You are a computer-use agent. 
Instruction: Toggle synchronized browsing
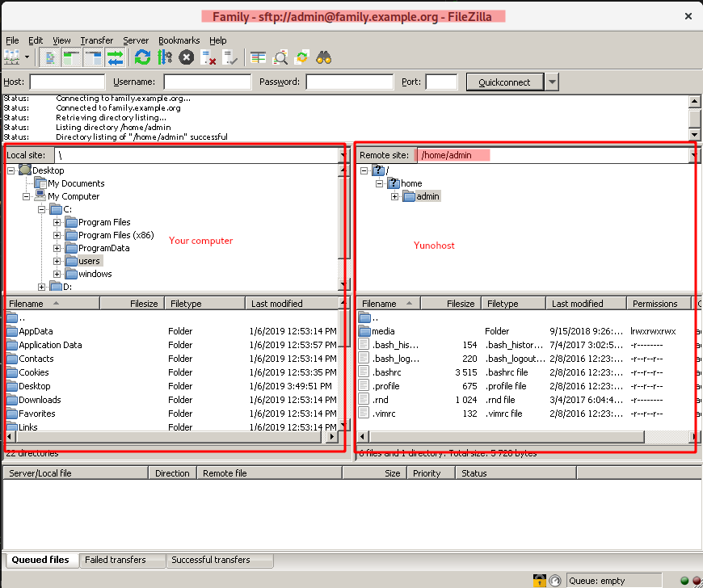[x=301, y=57]
